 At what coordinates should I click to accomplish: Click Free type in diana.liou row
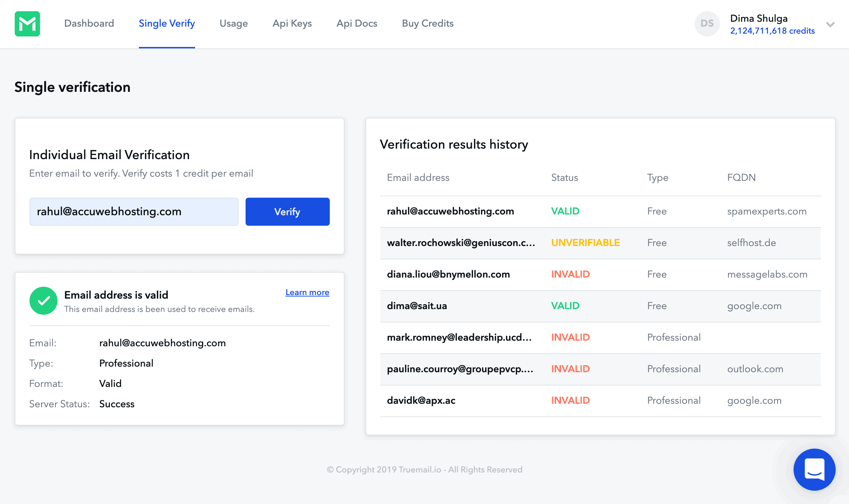pos(657,274)
